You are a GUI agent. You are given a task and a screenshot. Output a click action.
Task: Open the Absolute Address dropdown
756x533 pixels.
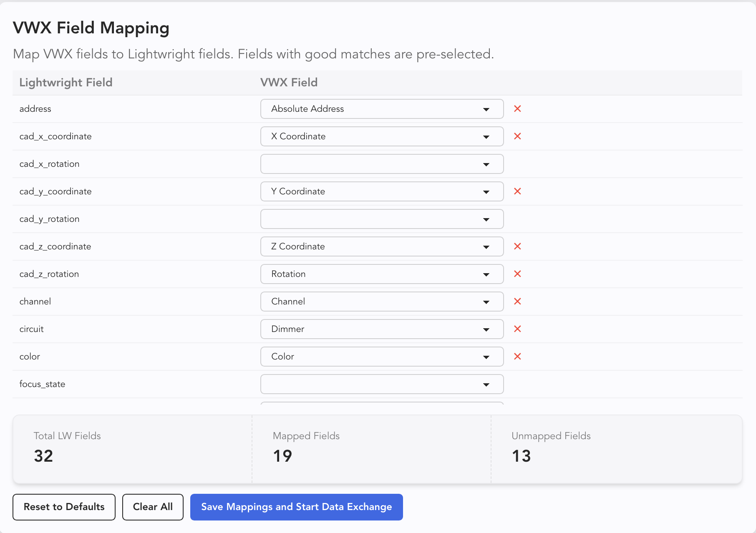(x=381, y=109)
